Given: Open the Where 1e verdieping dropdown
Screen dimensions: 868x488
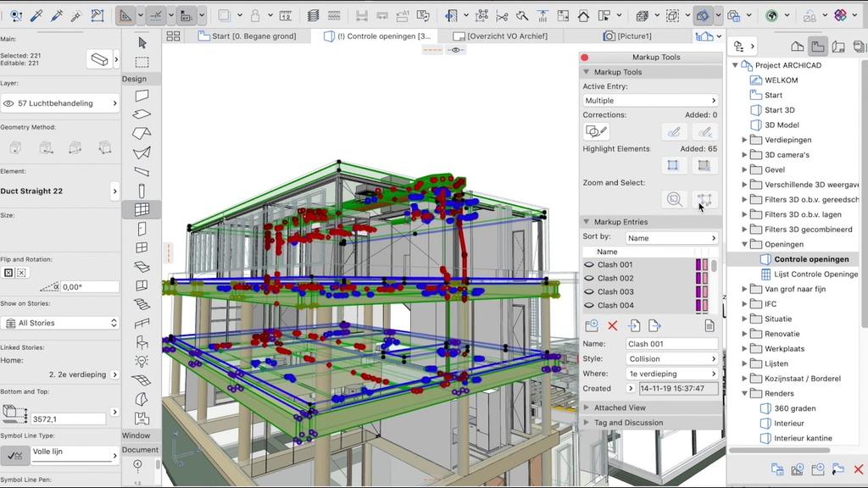Looking at the screenshot, I should pos(671,374).
